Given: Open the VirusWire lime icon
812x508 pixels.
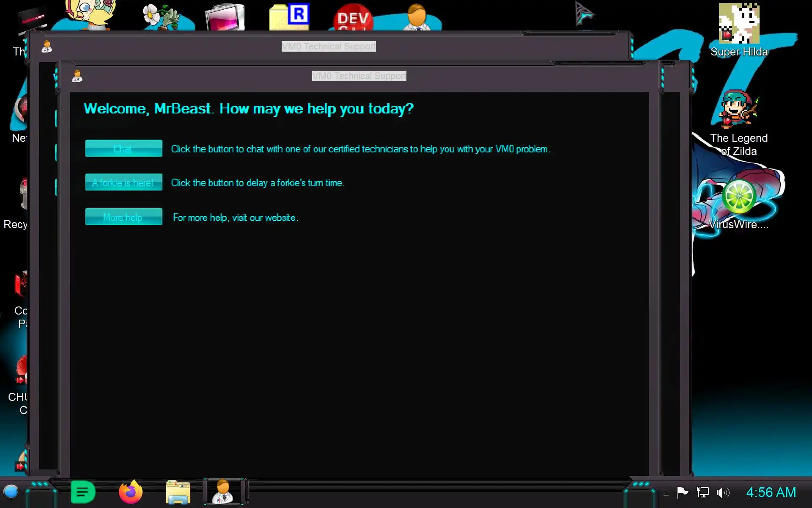Looking at the screenshot, I should [x=738, y=197].
